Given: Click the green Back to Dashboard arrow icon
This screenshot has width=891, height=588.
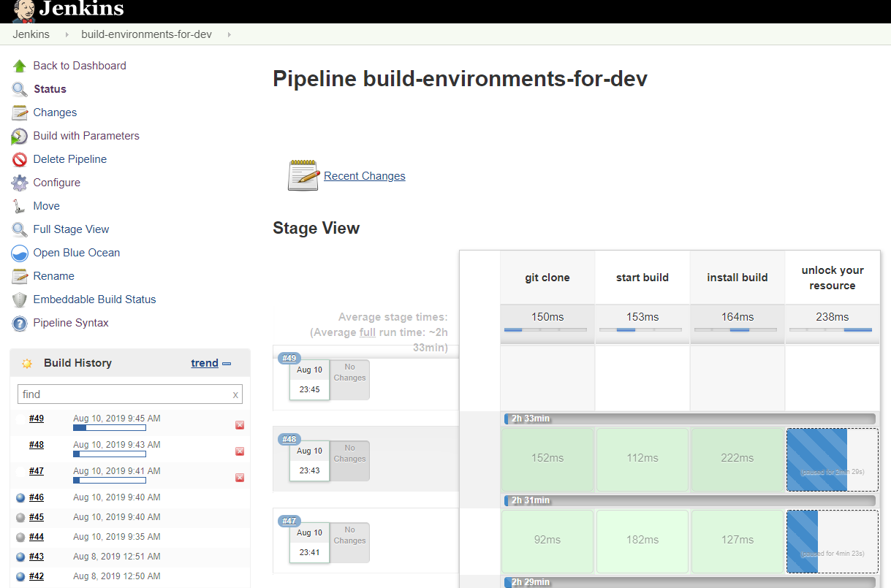Looking at the screenshot, I should click(20, 66).
